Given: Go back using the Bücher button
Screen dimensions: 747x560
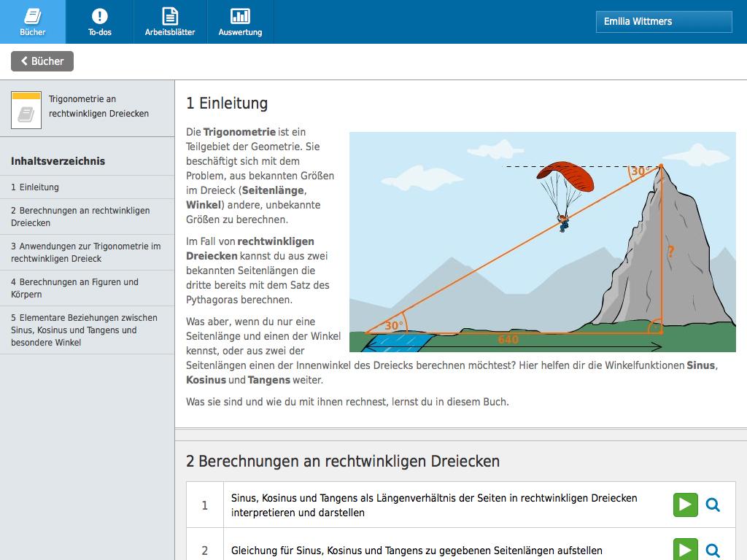Looking at the screenshot, I should 42,61.
